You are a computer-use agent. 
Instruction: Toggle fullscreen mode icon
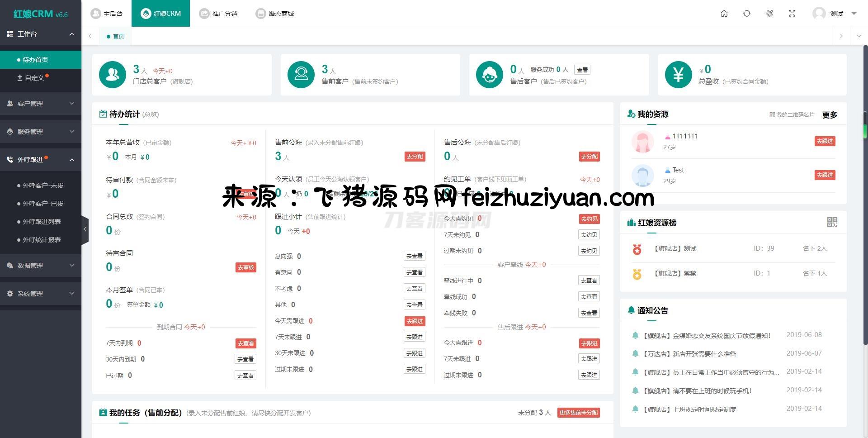[792, 14]
